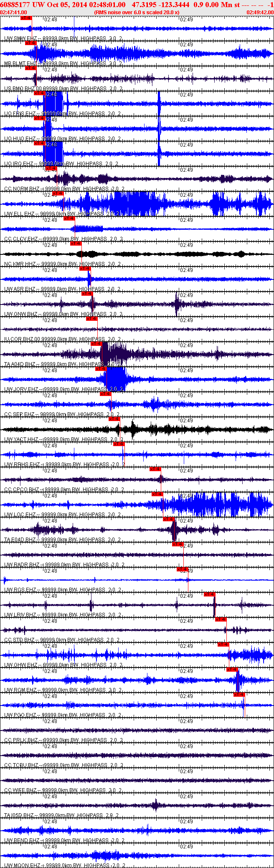Image resolution: width=274 pixels, height=868 pixels.
Task: Select the MB BLMT EHZ station label
Action: [x=63, y=63]
